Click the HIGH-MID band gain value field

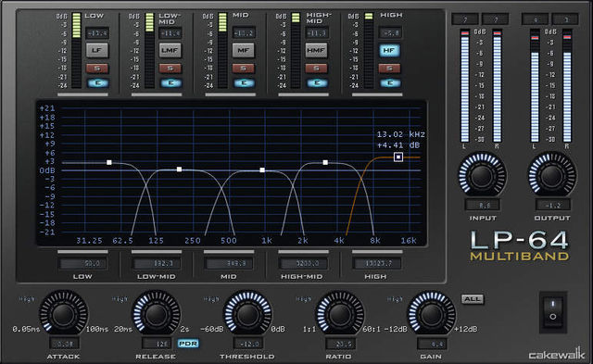316,33
